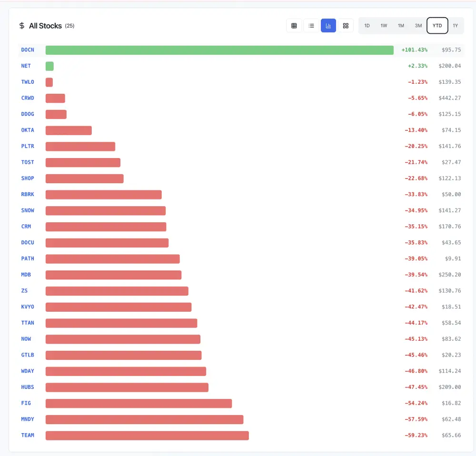
Task: Switch to 1M time range
Action: tap(401, 26)
